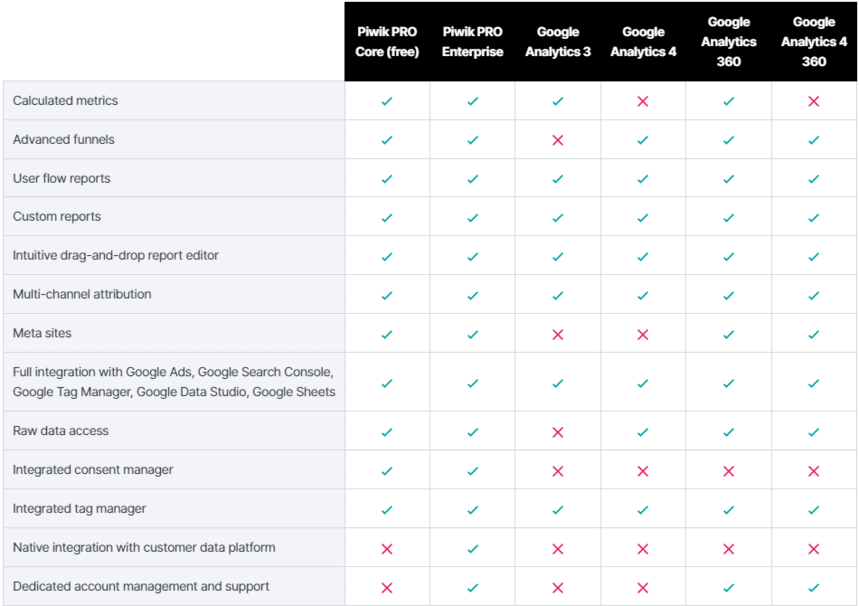Click customer data platform checkmark for Piwik PRO Enterprise
The height and width of the screenshot is (606, 859).
click(473, 549)
